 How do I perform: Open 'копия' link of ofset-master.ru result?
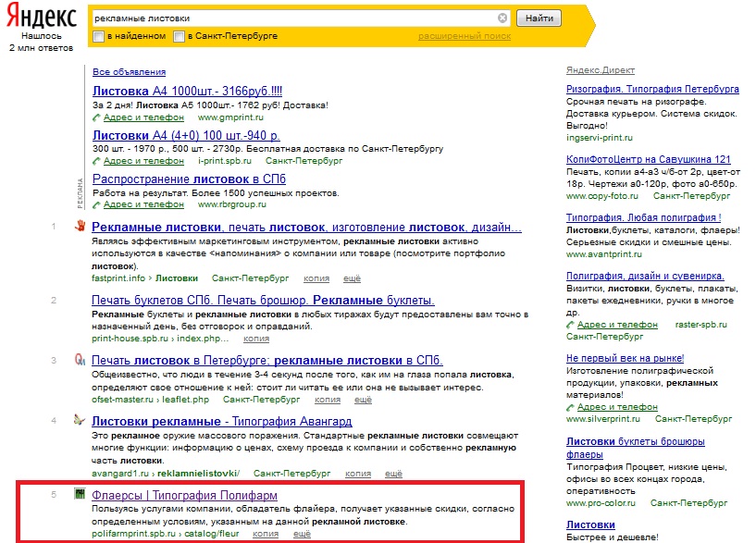click(x=328, y=400)
